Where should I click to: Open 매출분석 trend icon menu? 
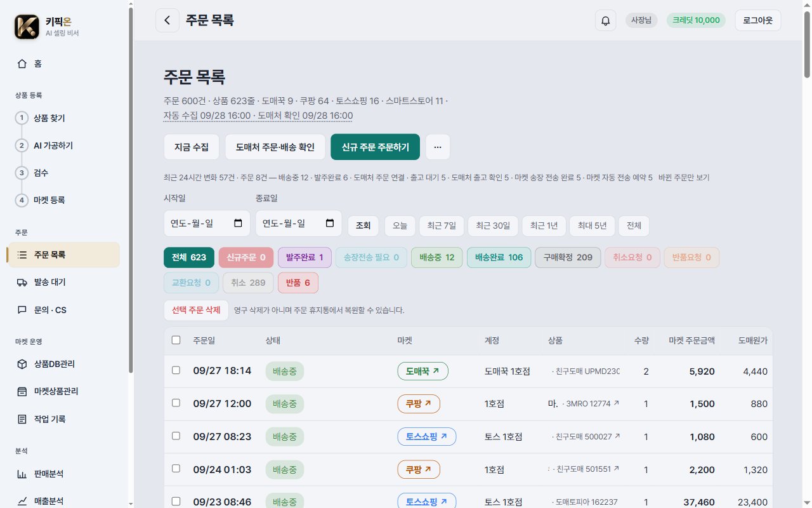coord(63,501)
